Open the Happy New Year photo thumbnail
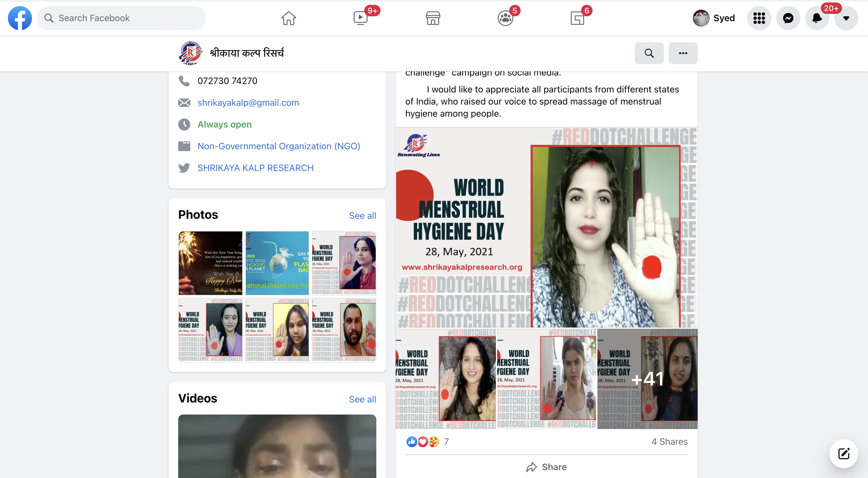The image size is (868, 478). tap(210, 263)
